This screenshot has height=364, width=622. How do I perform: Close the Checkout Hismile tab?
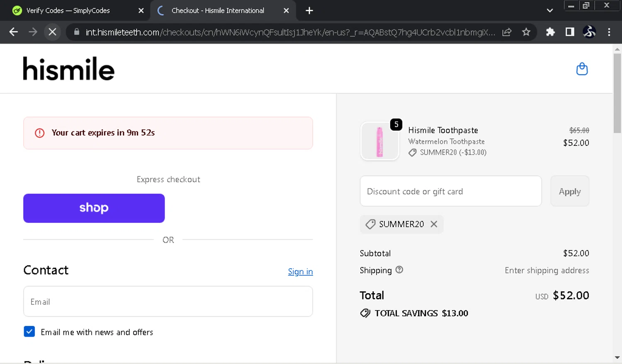click(x=286, y=11)
